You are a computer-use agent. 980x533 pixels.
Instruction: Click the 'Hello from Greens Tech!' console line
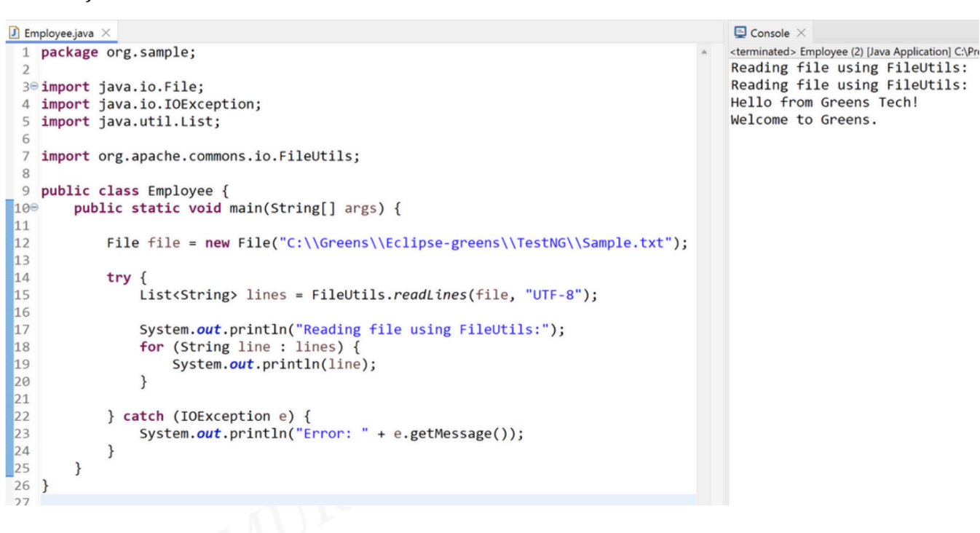point(824,103)
